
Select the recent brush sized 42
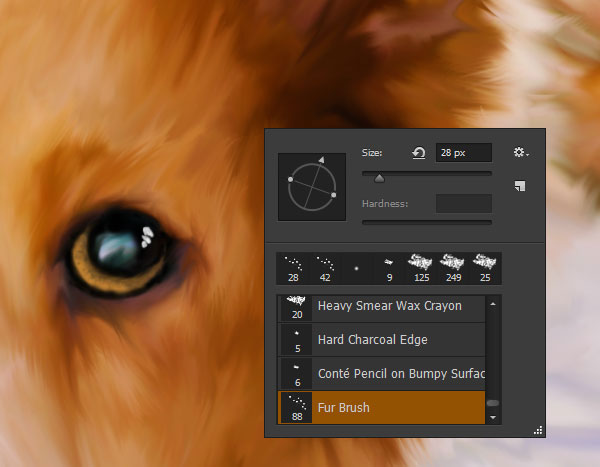point(325,269)
